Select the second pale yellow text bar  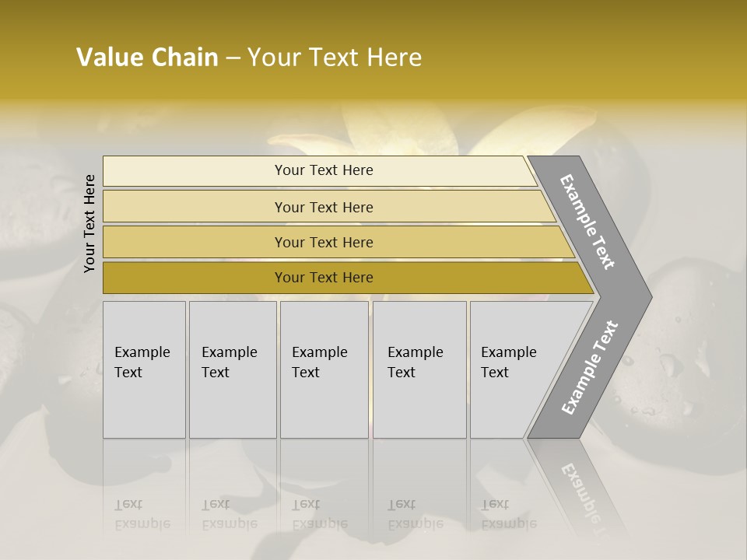pyautogui.click(x=323, y=207)
